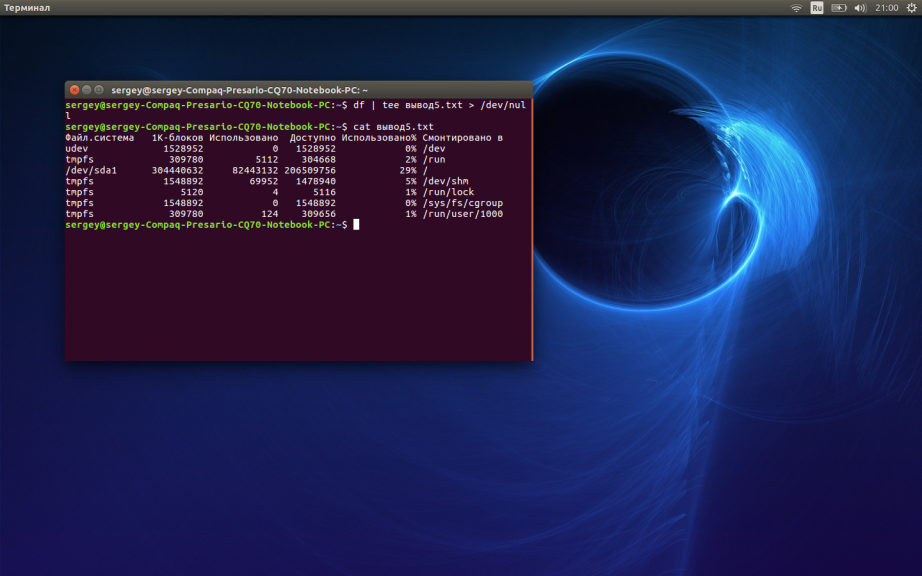
Task: Minimize the terminal window
Action: [86, 90]
